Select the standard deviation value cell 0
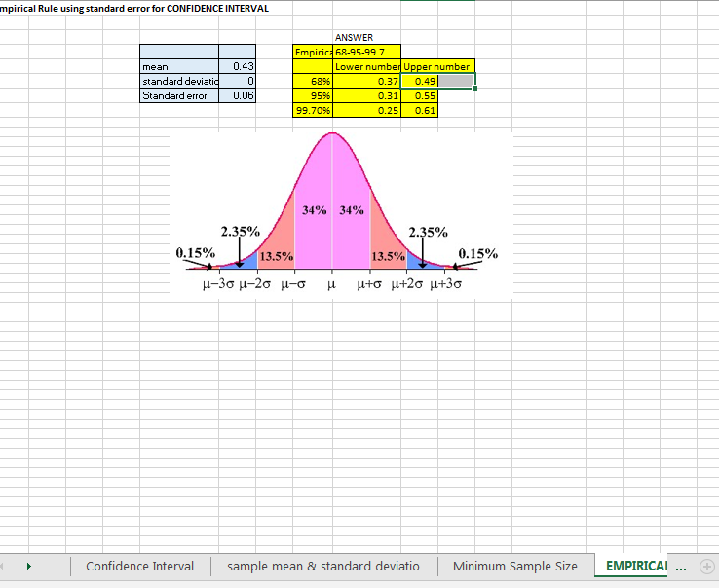 237,81
